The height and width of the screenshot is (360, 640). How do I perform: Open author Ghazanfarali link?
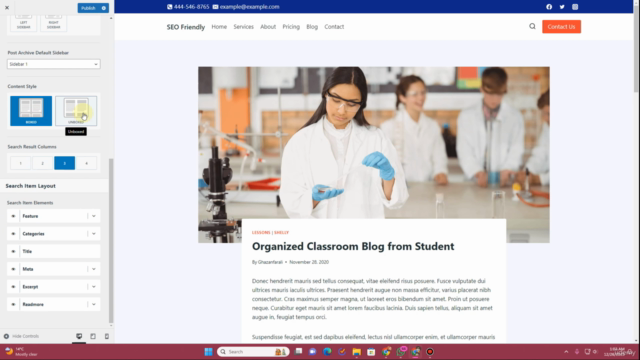270,262
